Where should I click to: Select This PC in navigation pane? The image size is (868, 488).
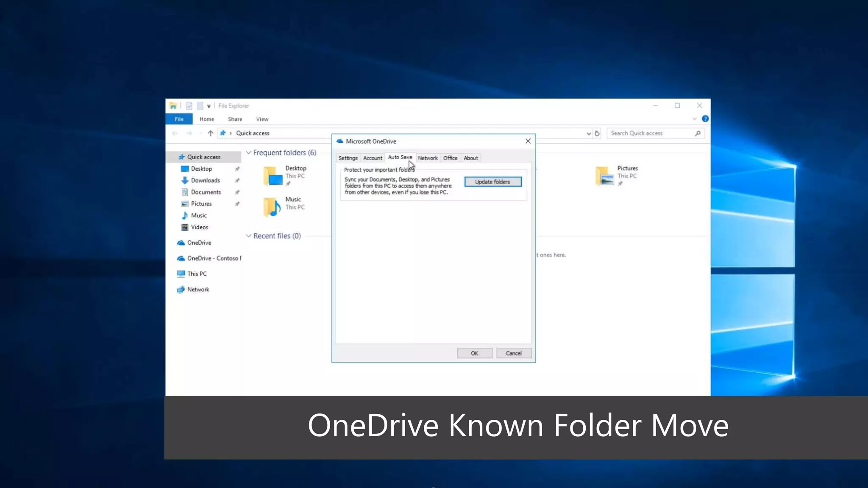pos(197,274)
